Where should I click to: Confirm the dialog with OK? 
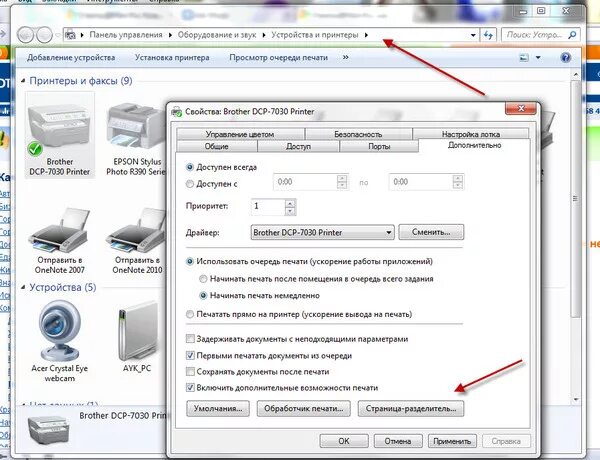[x=344, y=441]
